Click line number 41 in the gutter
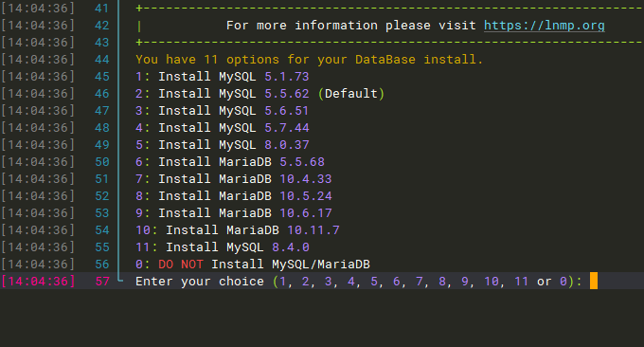 click(x=102, y=9)
